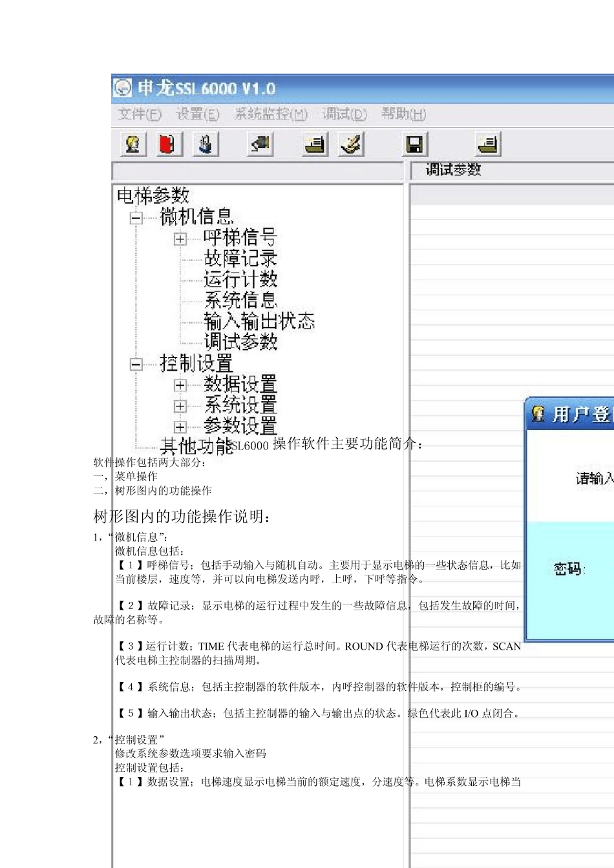Click the 申龙SSL6000 application title icon
The width and height of the screenshot is (614, 868).
click(123, 88)
